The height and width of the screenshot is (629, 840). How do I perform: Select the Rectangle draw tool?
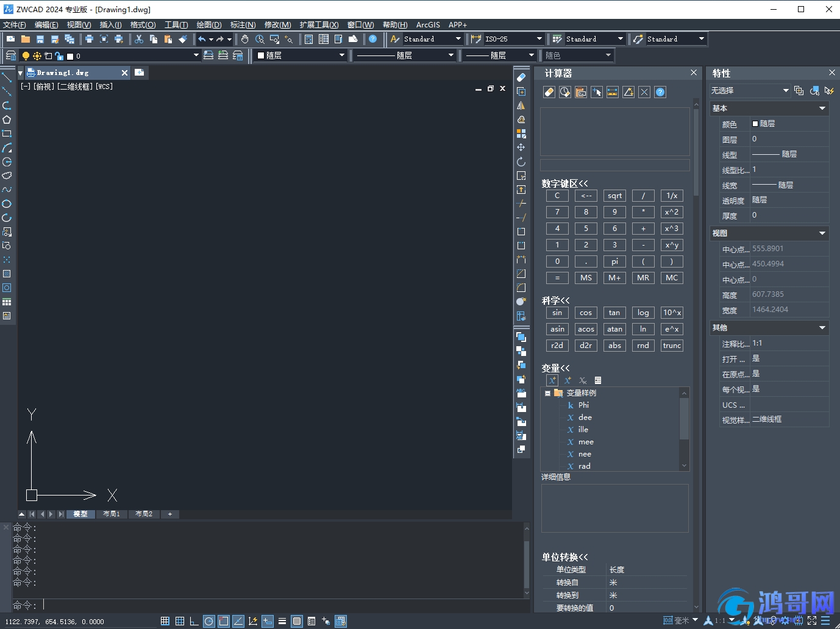(7, 133)
